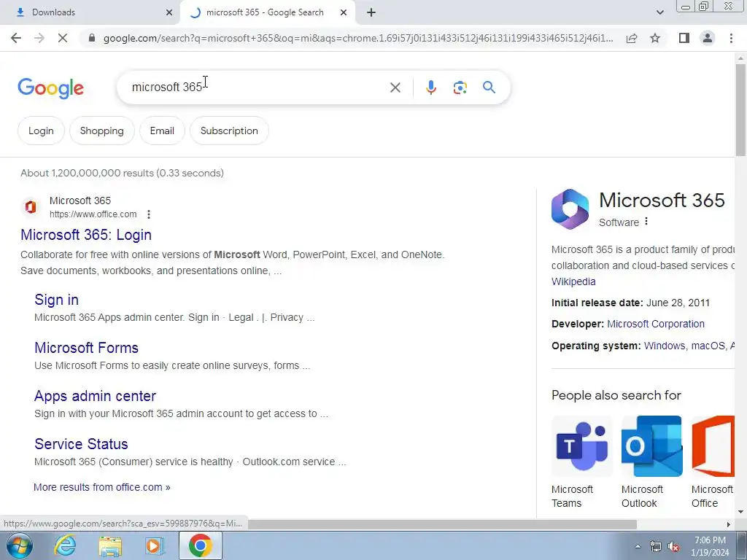Open the Windows operating system link

click(x=665, y=346)
